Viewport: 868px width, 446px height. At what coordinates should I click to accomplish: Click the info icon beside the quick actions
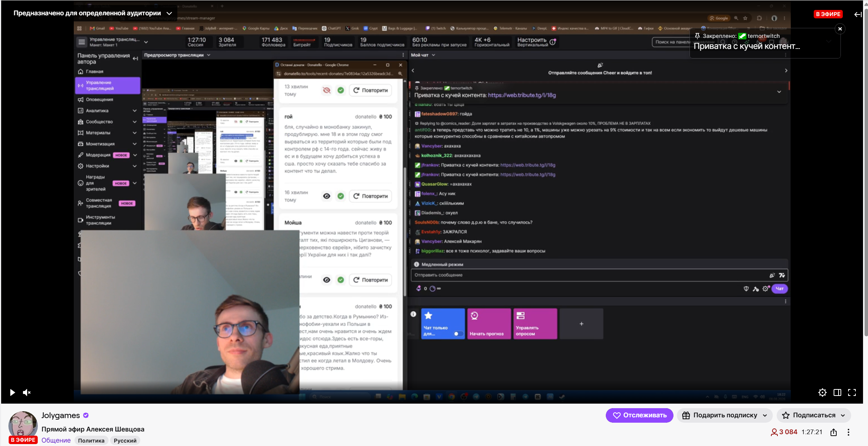pyautogui.click(x=413, y=314)
